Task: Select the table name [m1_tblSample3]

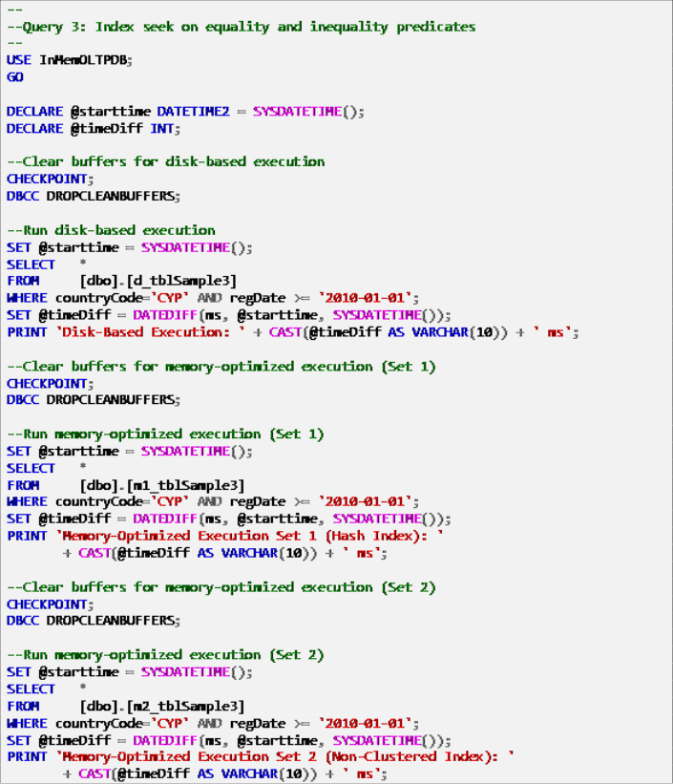Action: click(186, 485)
